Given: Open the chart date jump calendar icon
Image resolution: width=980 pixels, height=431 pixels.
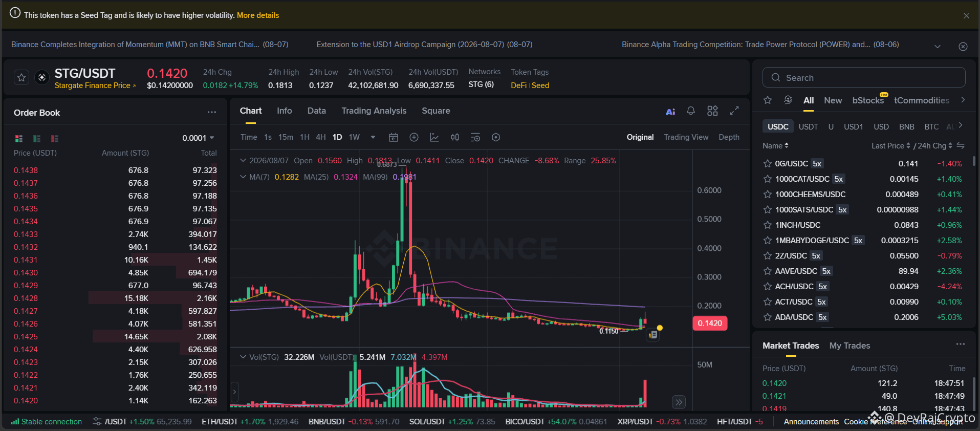Looking at the screenshot, I should tap(394, 137).
